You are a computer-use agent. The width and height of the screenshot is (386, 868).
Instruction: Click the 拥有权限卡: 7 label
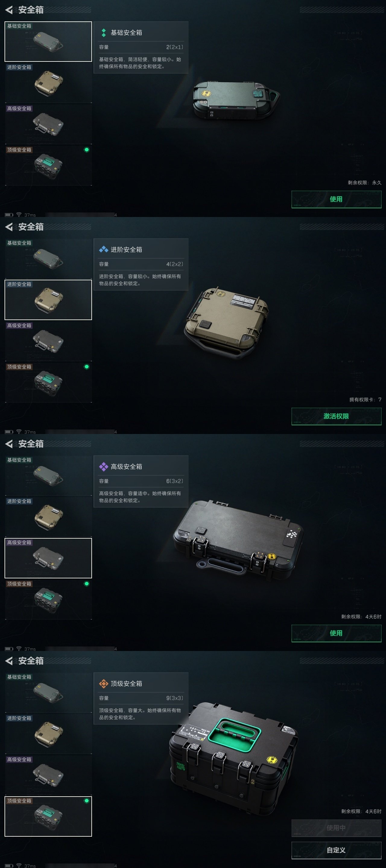pyautogui.click(x=365, y=400)
